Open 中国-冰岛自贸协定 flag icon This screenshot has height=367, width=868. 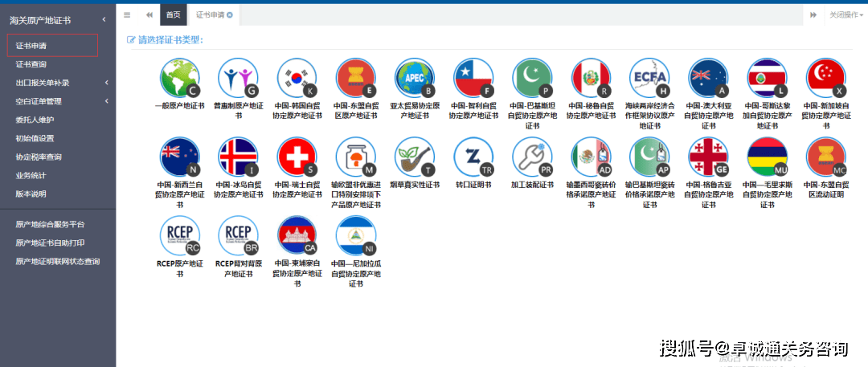tap(239, 157)
